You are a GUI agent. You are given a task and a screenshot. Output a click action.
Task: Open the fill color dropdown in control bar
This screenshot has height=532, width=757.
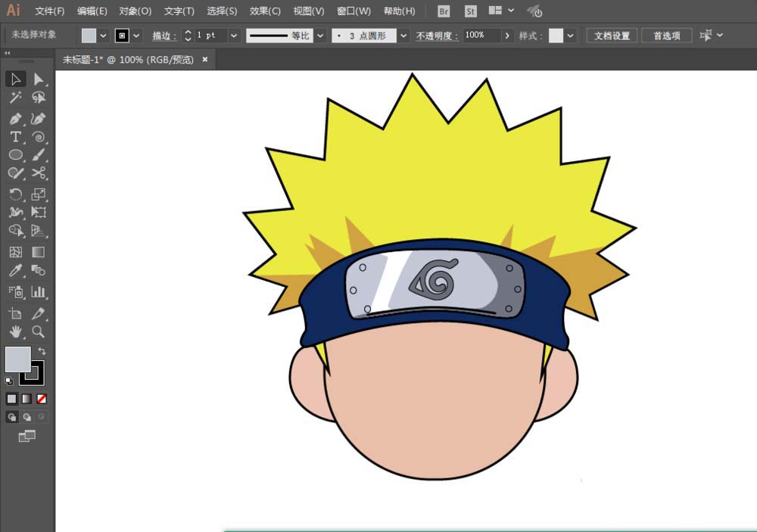(103, 36)
